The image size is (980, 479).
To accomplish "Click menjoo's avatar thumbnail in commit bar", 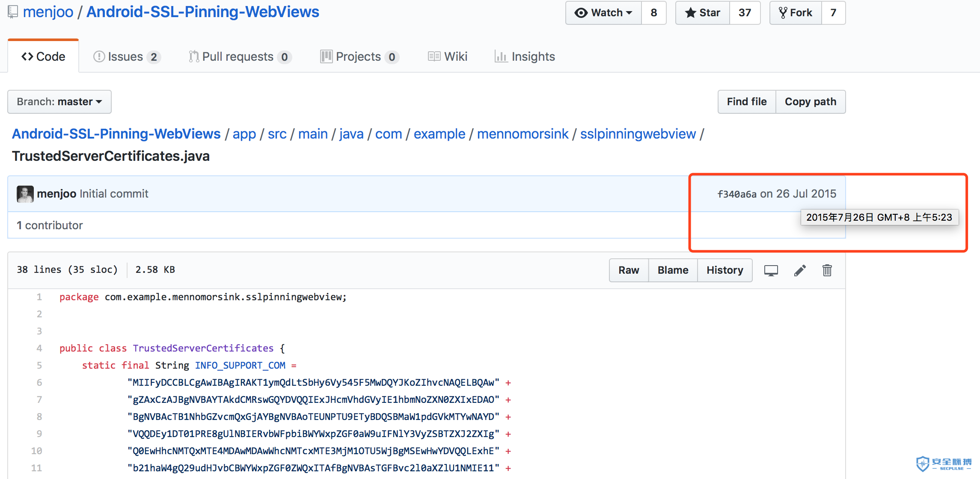I will coord(25,194).
